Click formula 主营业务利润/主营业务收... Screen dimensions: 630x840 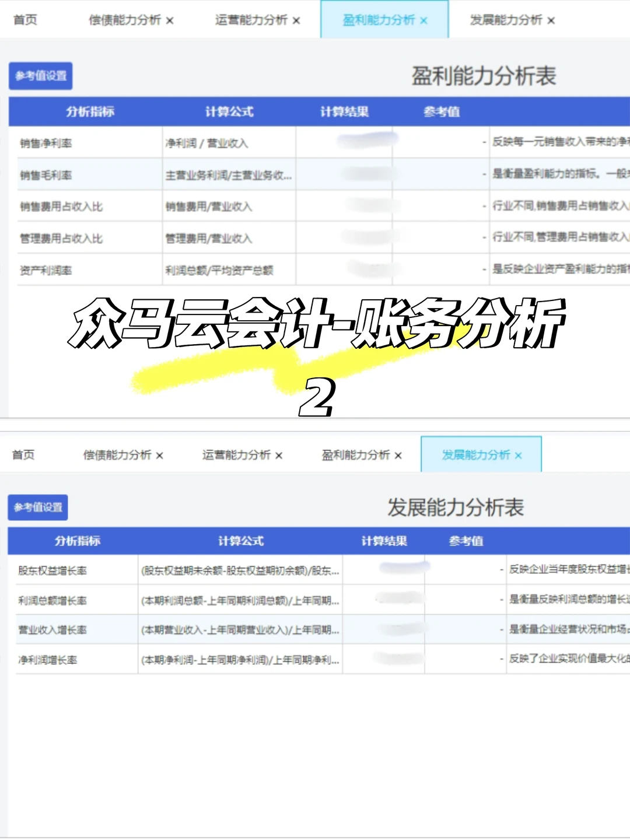pos(229,175)
